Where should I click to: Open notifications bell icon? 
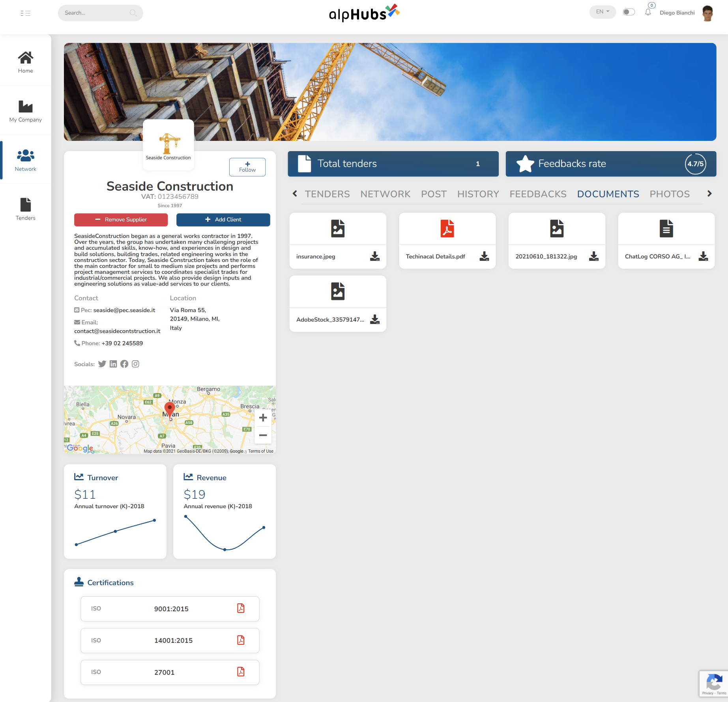click(x=648, y=12)
